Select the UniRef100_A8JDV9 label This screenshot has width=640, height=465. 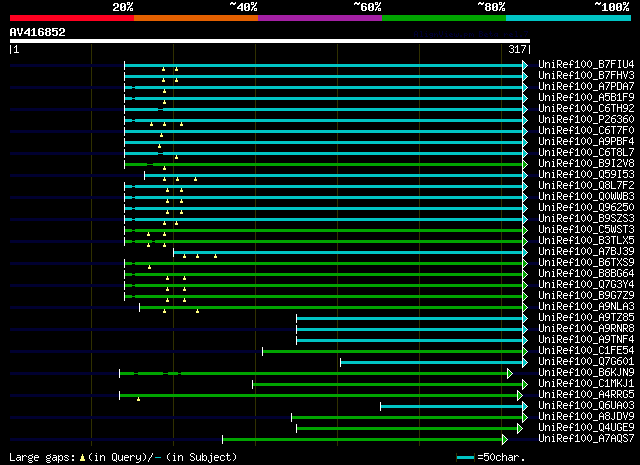point(586,417)
